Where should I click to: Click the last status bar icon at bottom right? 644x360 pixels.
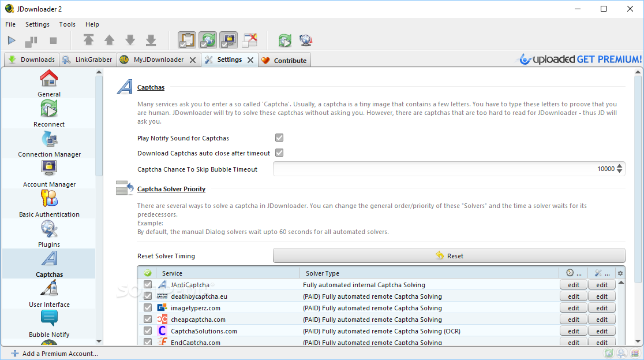point(635,353)
